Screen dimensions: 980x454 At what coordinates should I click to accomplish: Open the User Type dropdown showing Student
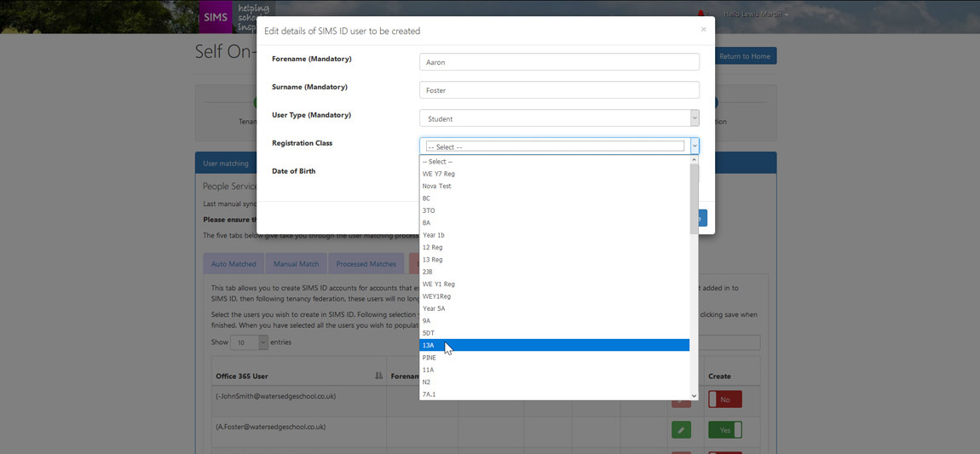(559, 118)
